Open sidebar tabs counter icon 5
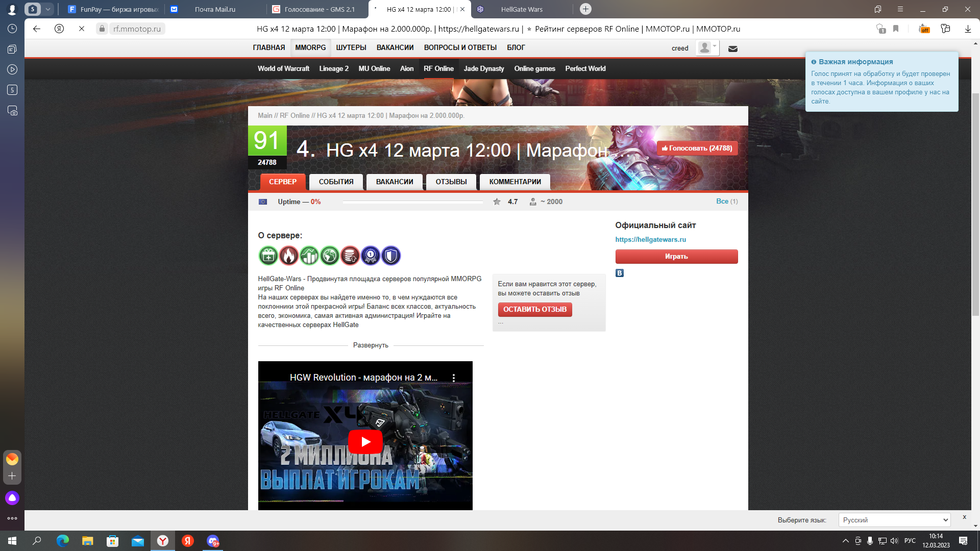Image resolution: width=980 pixels, height=551 pixels. click(12, 90)
